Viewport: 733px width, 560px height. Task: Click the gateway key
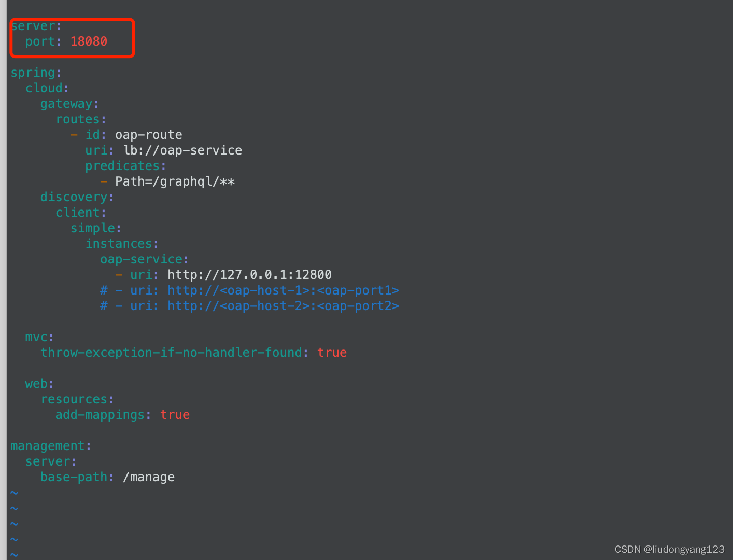pos(66,104)
